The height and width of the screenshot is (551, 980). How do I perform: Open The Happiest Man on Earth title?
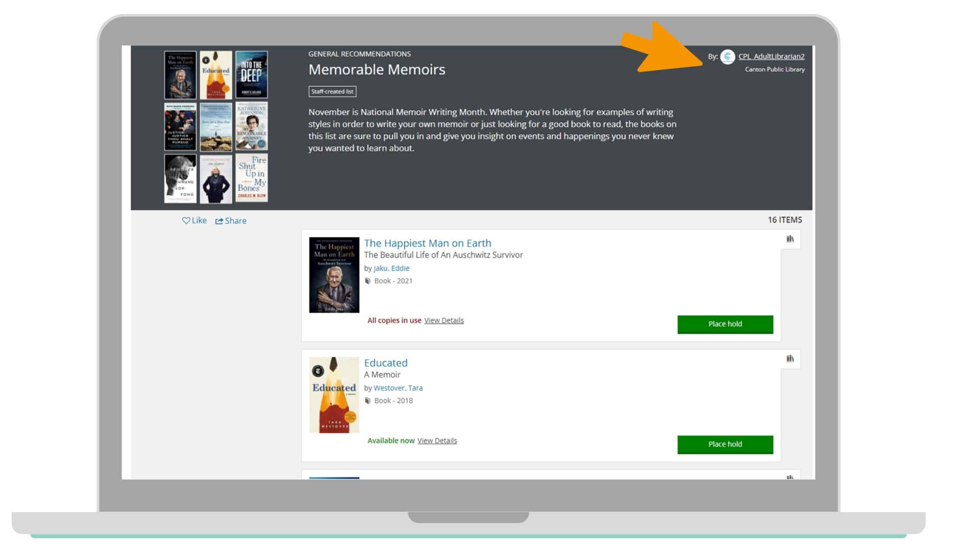tap(427, 243)
